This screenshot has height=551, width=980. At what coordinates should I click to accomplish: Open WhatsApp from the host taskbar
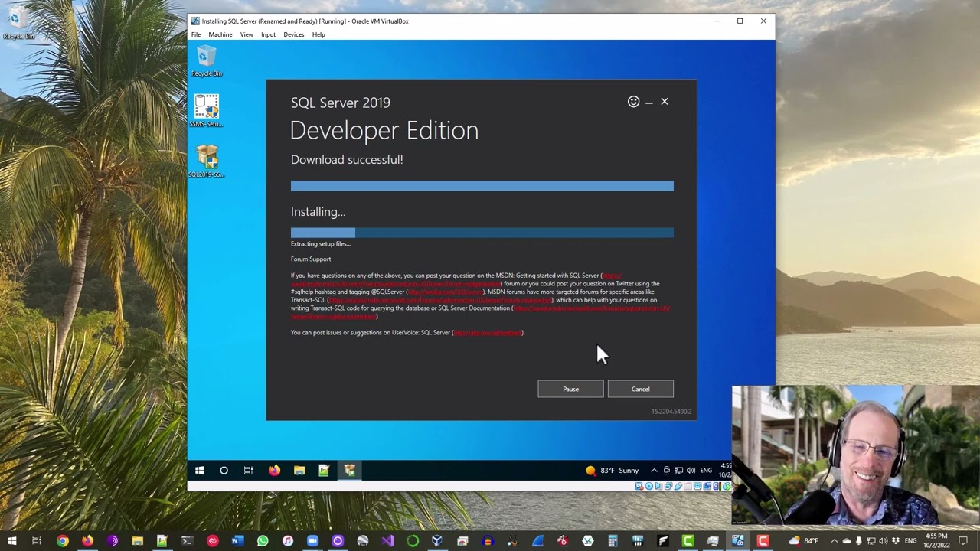pyautogui.click(x=263, y=541)
